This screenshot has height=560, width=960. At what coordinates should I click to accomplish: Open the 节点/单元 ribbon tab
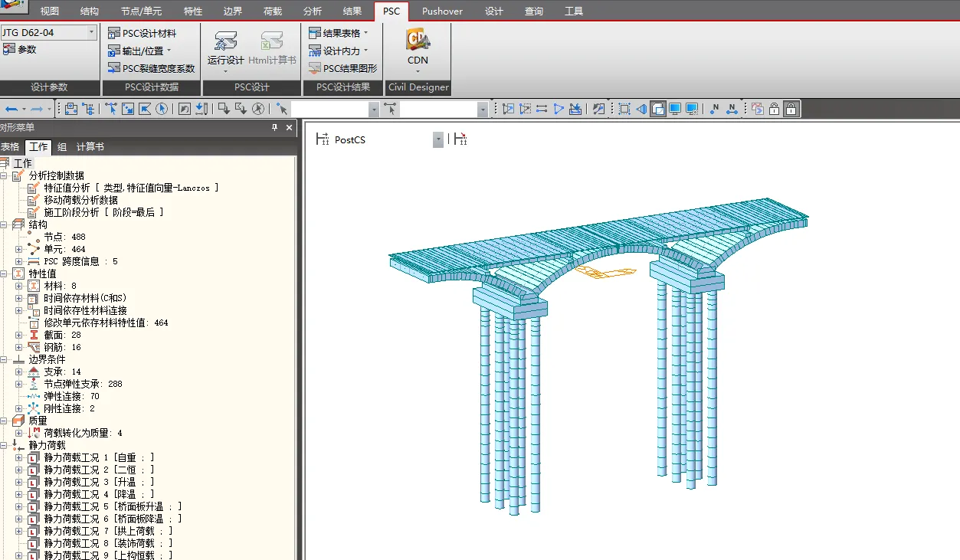point(142,11)
